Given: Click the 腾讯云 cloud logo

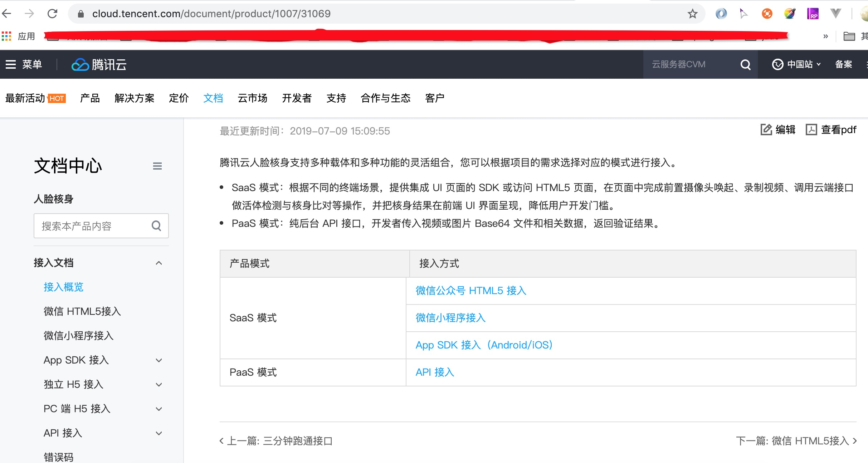Looking at the screenshot, I should point(99,64).
